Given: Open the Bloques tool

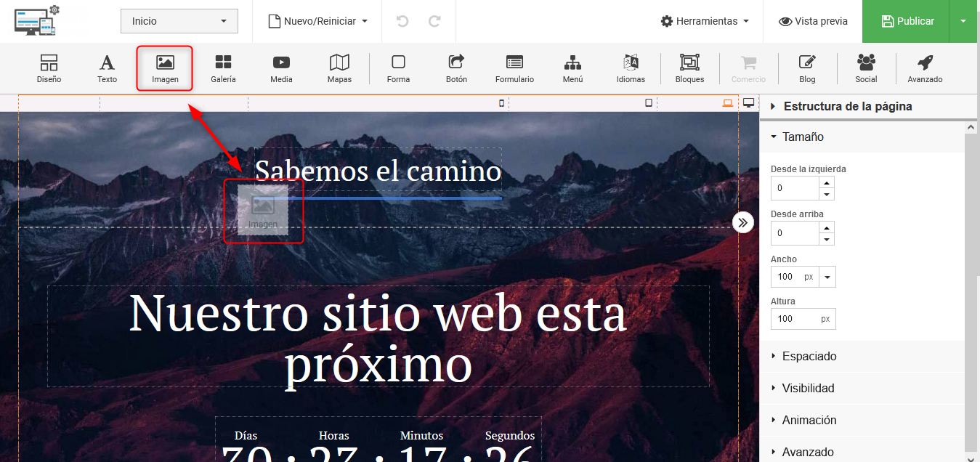Looking at the screenshot, I should tap(689, 68).
